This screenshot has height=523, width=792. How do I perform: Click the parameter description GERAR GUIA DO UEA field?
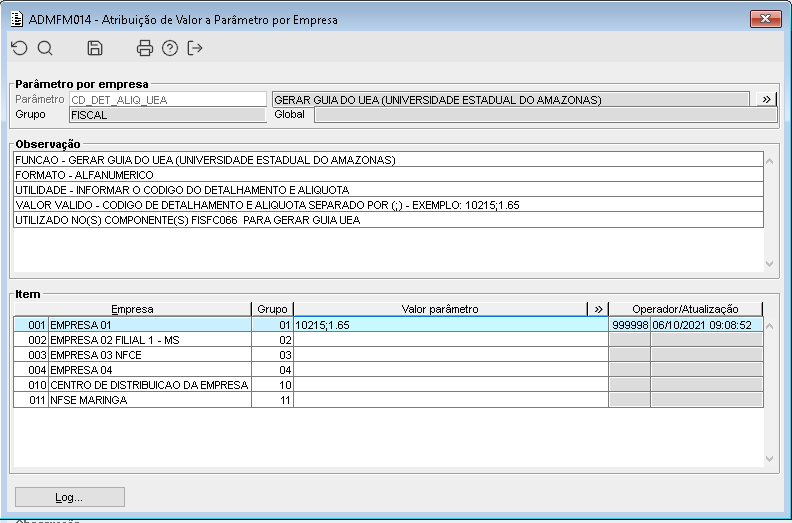[x=511, y=100]
